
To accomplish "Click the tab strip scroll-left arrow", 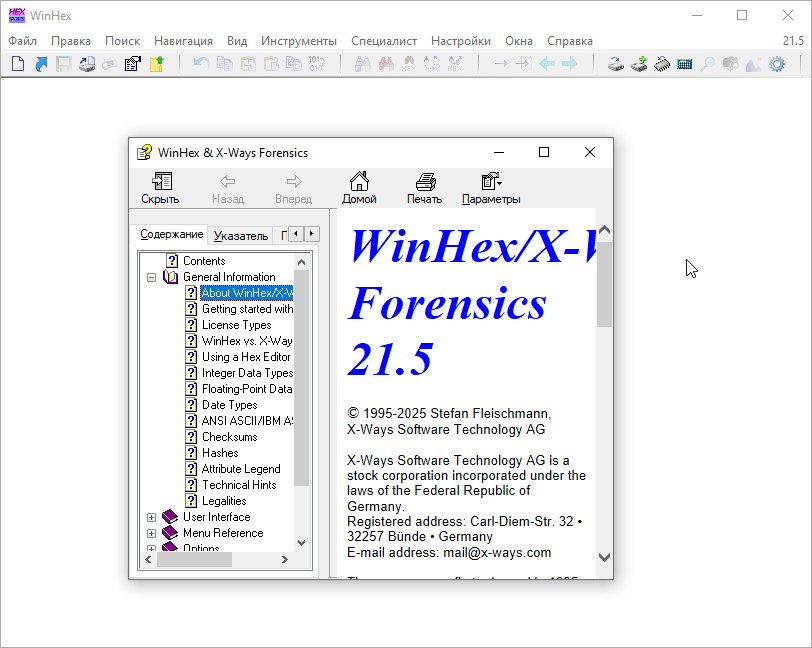I will coord(296,234).
